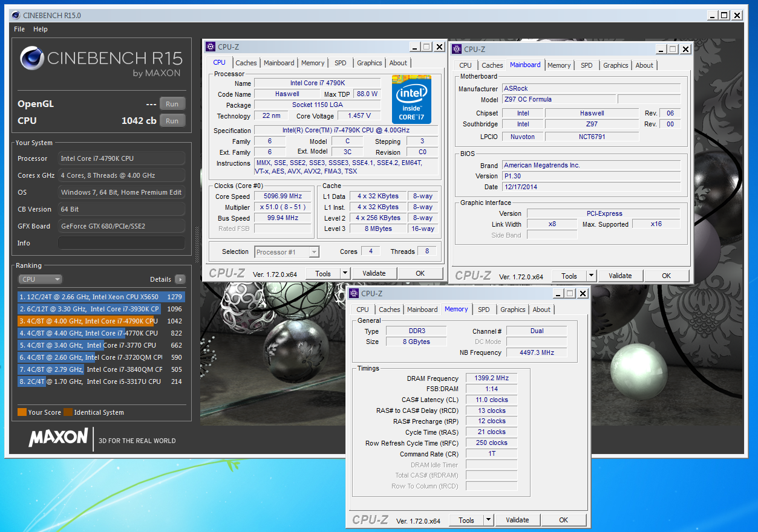Switch to SPD tab in CPU-Z CPU window
Viewport: 758px width, 532px height.
pos(341,63)
